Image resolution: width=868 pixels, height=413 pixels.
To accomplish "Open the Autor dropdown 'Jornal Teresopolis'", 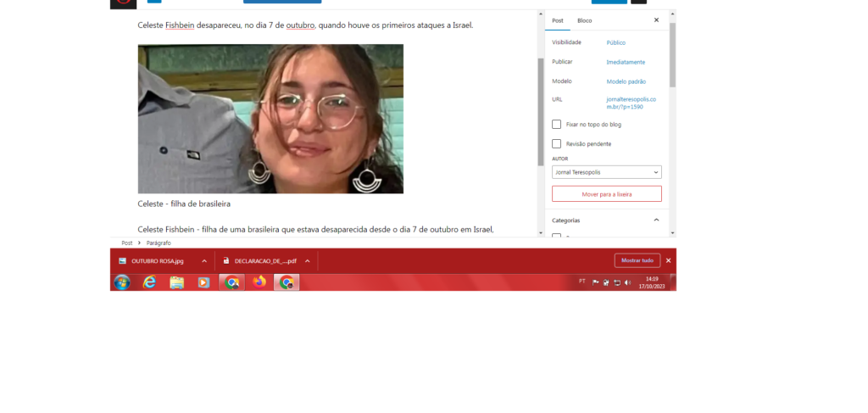I will coord(606,172).
